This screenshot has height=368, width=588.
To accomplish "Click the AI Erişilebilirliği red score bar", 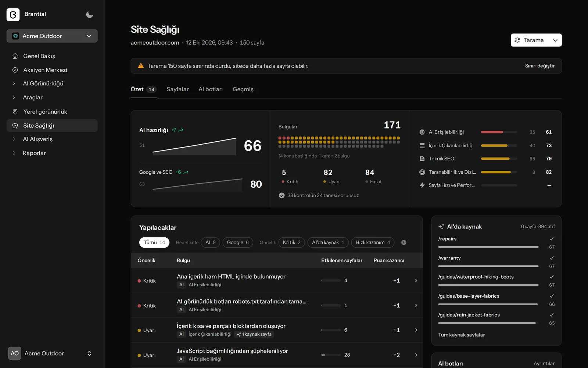I will [x=499, y=132].
